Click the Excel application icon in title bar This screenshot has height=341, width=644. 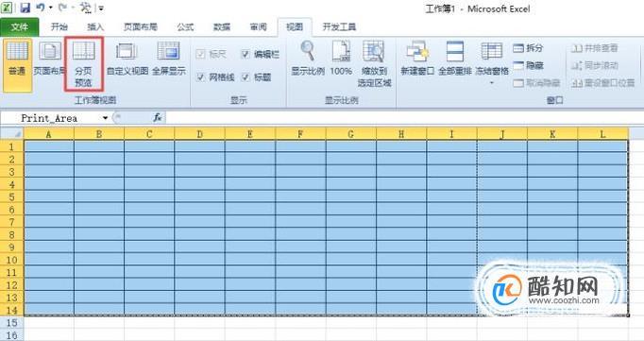point(7,8)
